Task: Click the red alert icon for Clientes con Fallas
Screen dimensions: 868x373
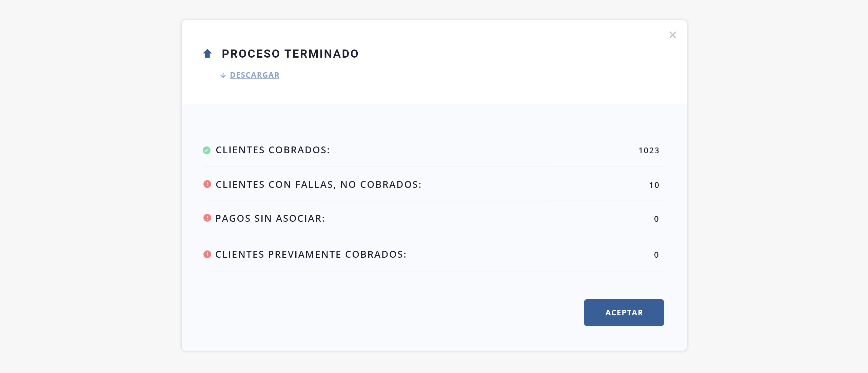Action: point(207,184)
